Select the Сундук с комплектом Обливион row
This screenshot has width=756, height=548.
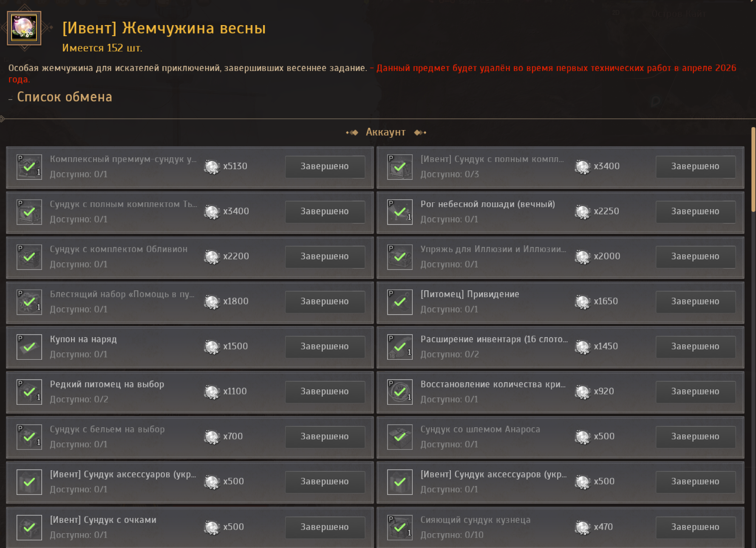point(190,257)
